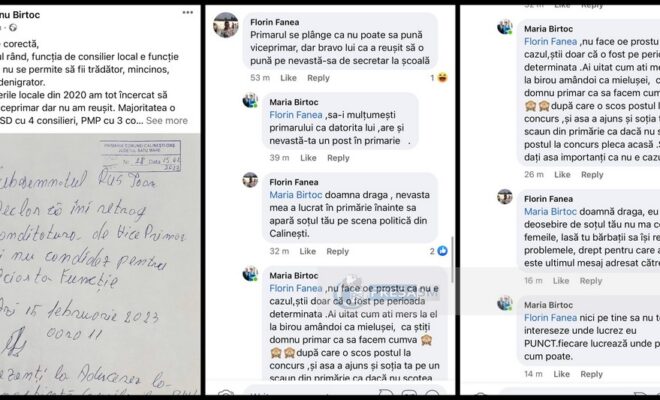The height and width of the screenshot is (400, 660).
Task: Open the three-dot post options menu
Action: coord(188,13)
